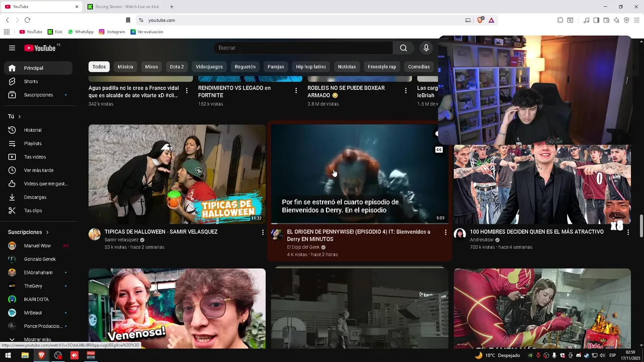Image resolution: width=644 pixels, height=362 pixels.
Task: Open Tus videos in sidebar
Action: [x=38, y=157]
